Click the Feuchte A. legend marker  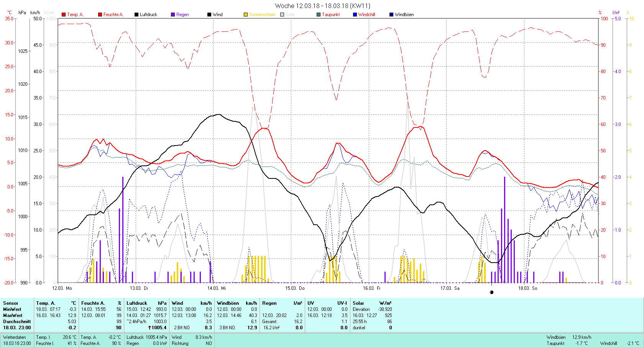[100, 15]
